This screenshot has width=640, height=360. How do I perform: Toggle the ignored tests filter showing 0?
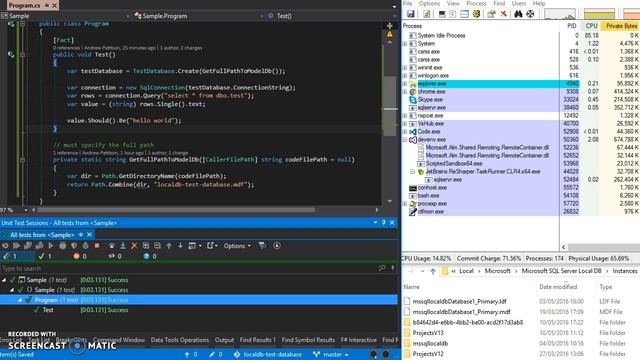tap(115, 256)
